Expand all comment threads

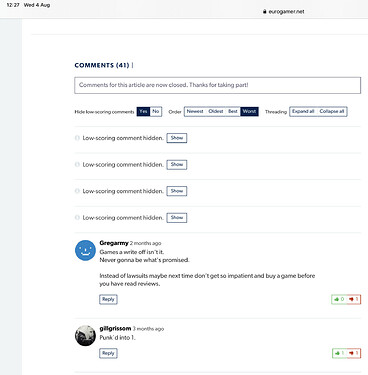pyautogui.click(x=303, y=111)
